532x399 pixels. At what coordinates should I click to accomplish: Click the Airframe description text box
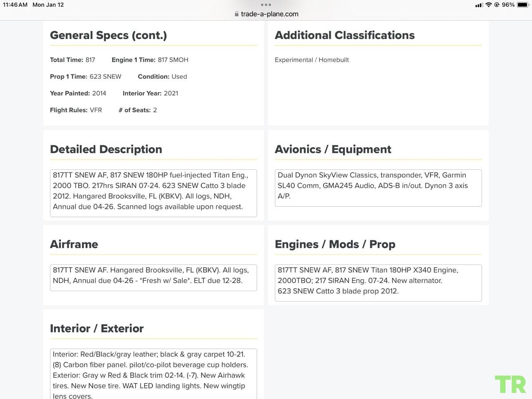[x=153, y=278]
